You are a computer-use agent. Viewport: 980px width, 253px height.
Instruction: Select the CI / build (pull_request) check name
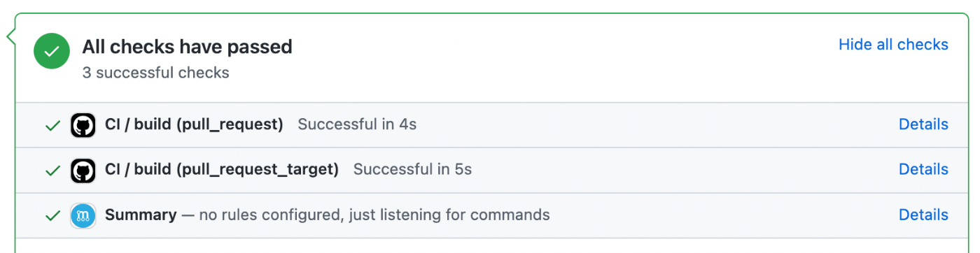194,124
